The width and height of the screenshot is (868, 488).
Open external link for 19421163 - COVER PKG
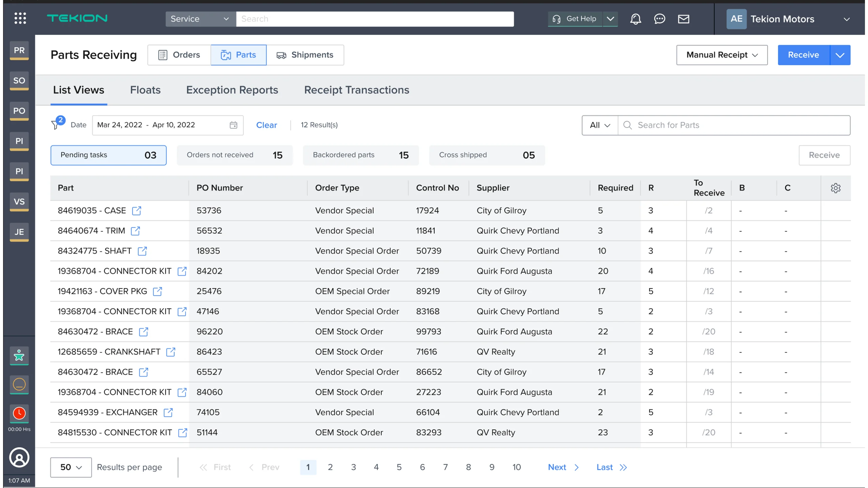coord(157,291)
